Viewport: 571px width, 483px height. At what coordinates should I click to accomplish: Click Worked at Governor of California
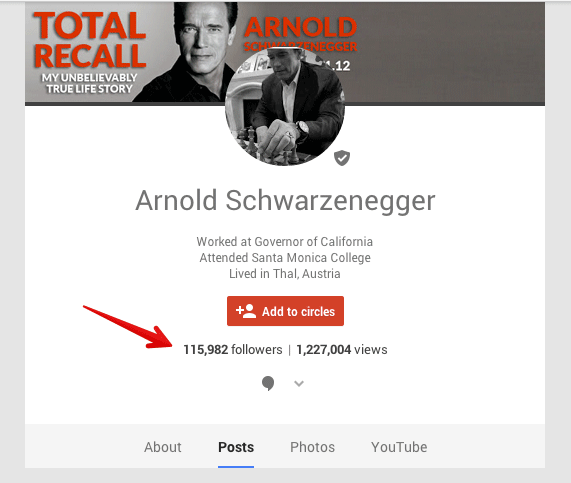pos(285,242)
